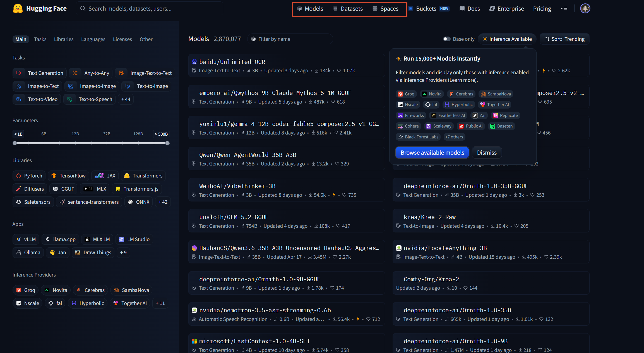Open the baidu/Unlimited-OCR model
Screen dimensions: 644x353
tap(287, 66)
